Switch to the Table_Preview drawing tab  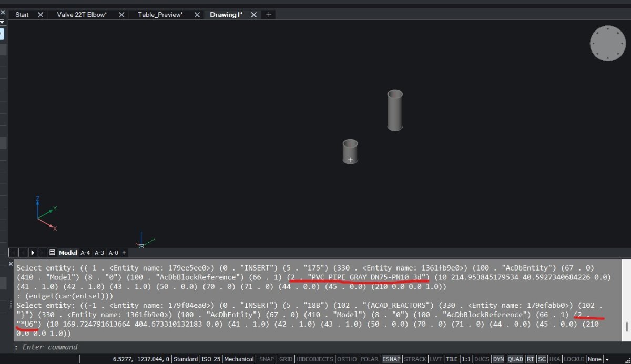point(160,15)
